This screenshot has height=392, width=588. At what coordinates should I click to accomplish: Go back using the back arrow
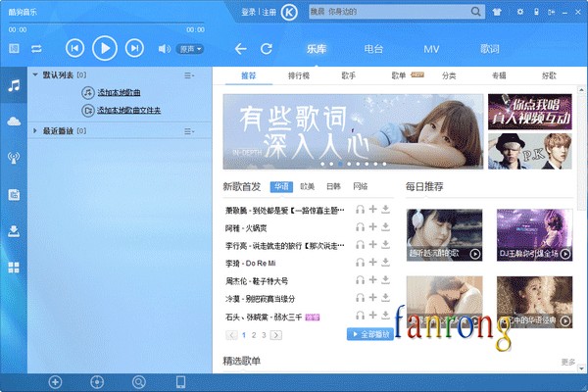point(240,49)
